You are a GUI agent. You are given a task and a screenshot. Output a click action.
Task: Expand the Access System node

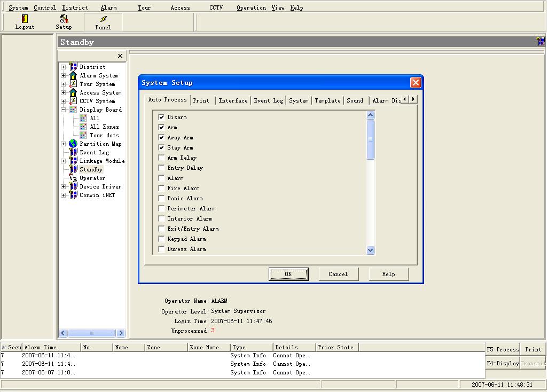[63, 92]
